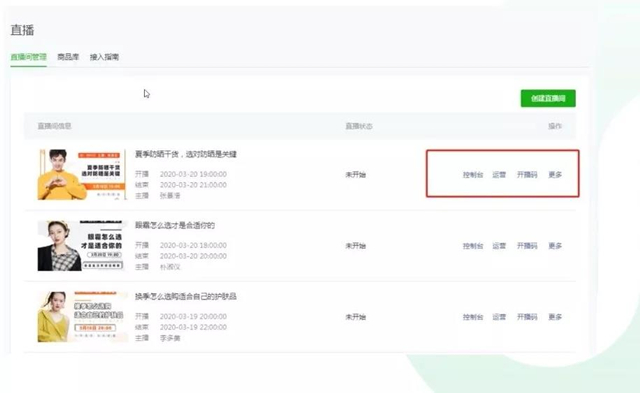
Task: Get 开播码 for the 换季护肤品 live room
Action: pyautogui.click(x=527, y=317)
